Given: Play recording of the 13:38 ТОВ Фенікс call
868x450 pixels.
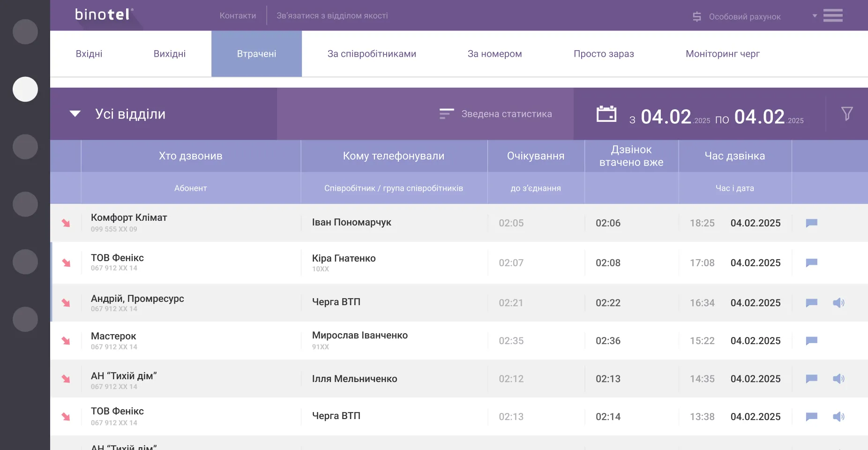Looking at the screenshot, I should (x=838, y=417).
